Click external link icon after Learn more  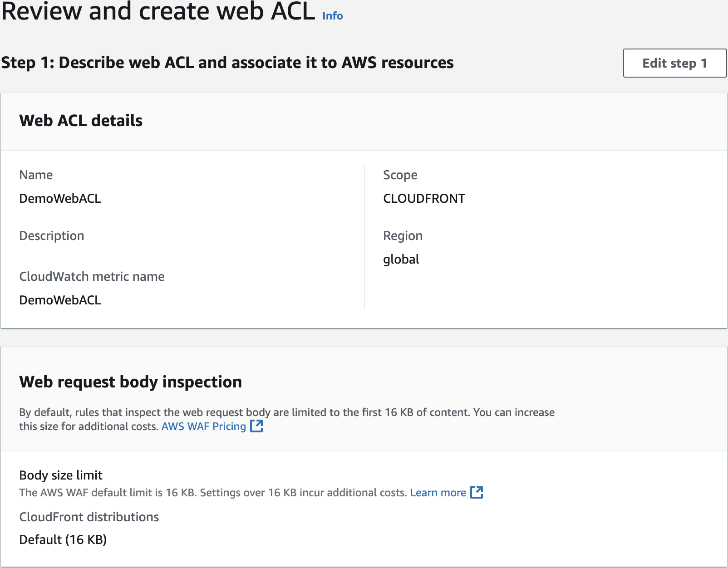477,492
